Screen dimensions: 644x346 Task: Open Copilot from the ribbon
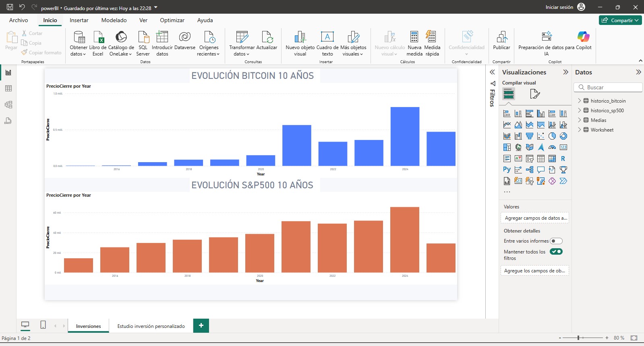point(583,40)
